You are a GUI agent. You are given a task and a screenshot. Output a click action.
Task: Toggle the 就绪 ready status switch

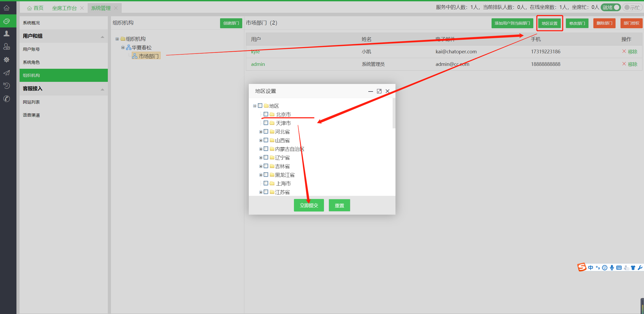(611, 7)
